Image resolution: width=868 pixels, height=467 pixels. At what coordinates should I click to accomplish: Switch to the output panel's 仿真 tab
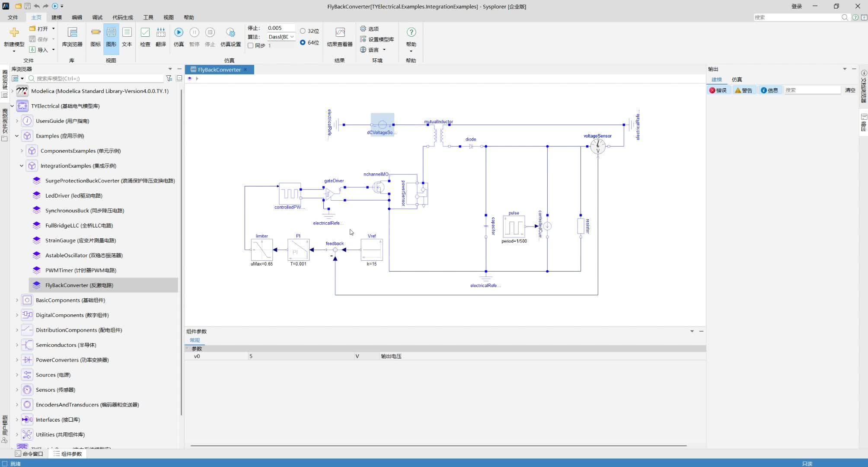pos(737,80)
